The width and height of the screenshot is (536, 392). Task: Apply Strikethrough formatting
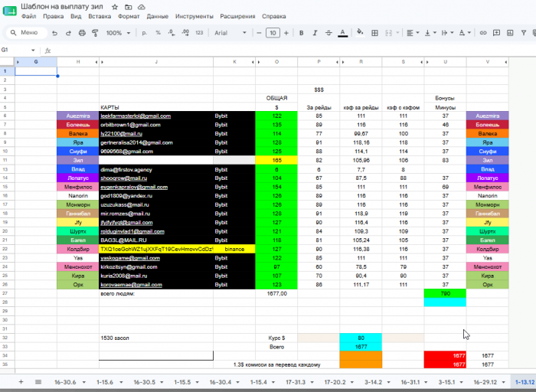328,33
